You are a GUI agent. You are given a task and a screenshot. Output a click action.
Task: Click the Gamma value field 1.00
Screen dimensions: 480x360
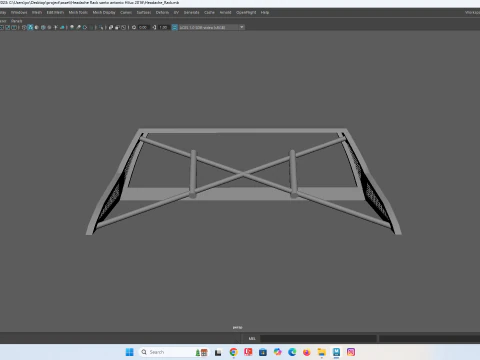click(163, 27)
